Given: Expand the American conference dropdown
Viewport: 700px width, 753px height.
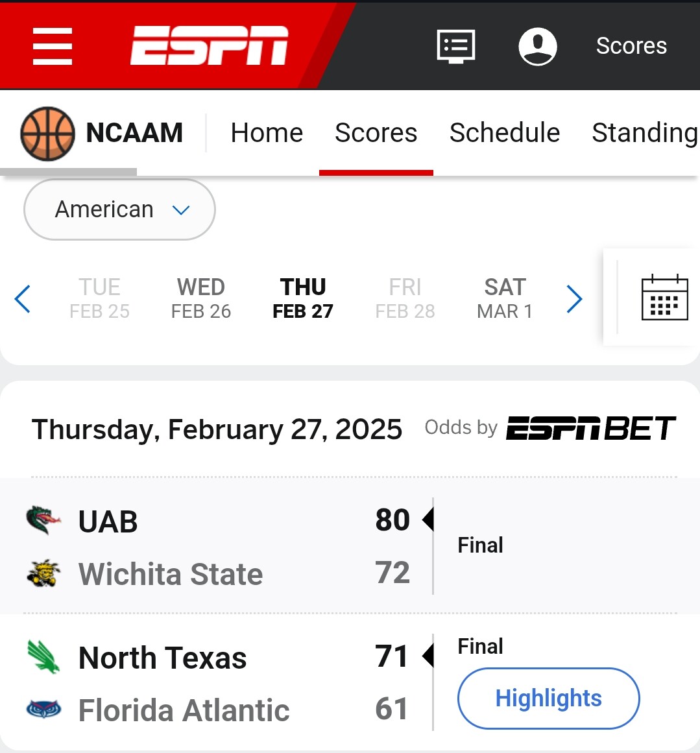Looking at the screenshot, I should (119, 209).
